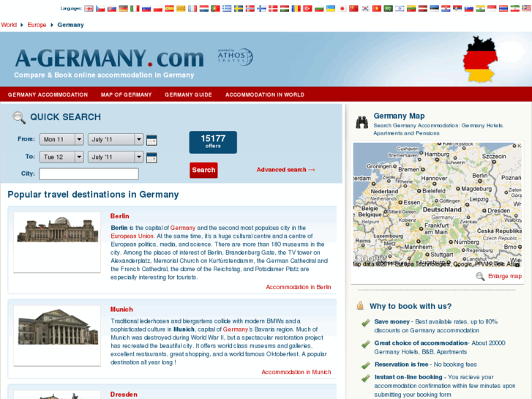Open Accommodation in World menu item
The image size is (532, 399).
265,94
